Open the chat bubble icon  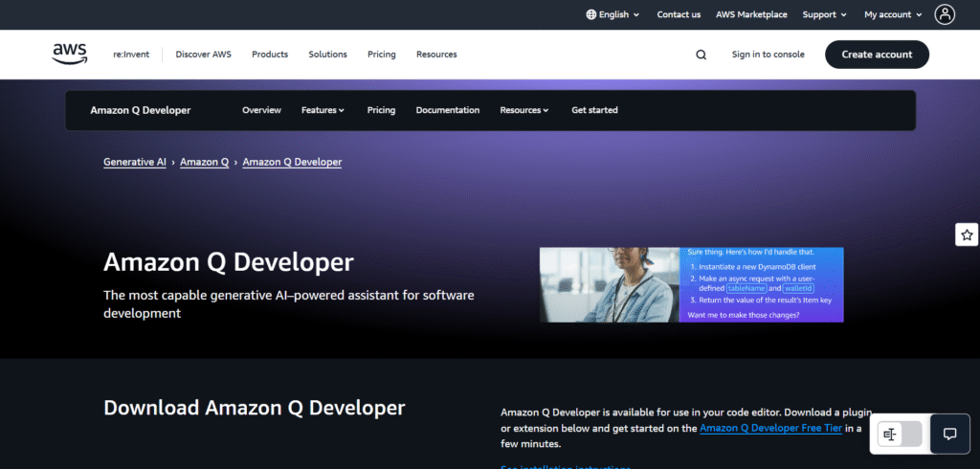949,434
